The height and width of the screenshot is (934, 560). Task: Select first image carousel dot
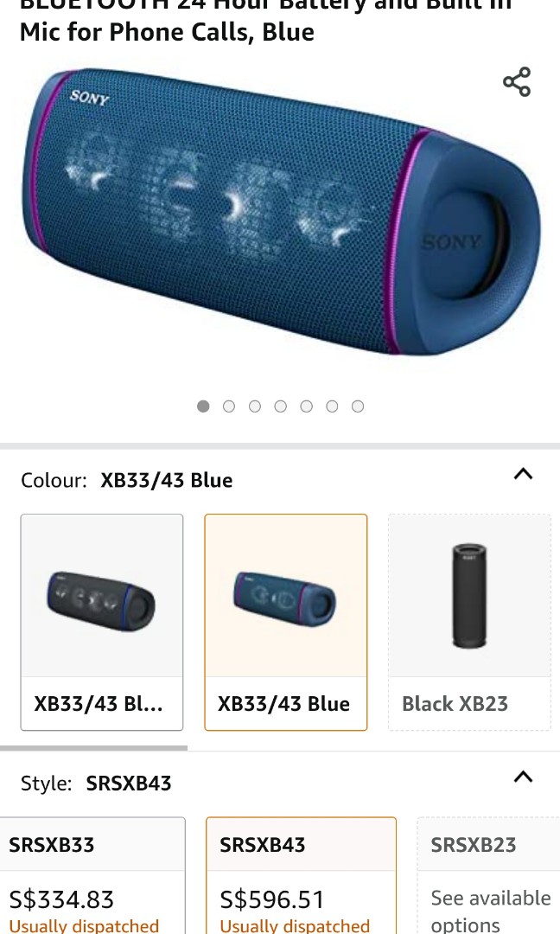click(203, 406)
